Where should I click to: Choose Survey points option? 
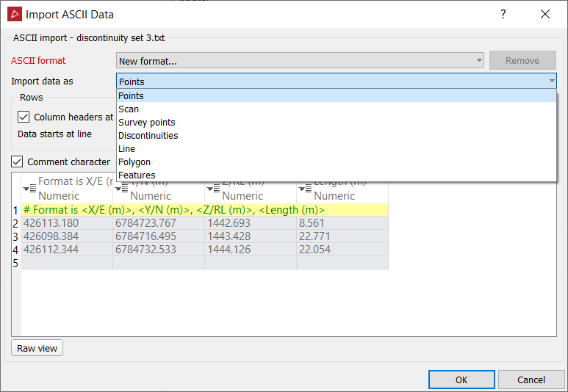146,122
